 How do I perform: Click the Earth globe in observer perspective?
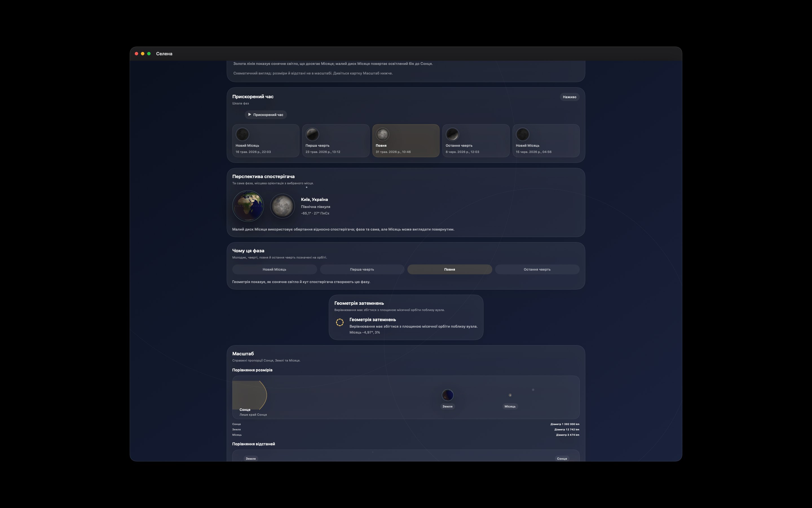(x=248, y=206)
